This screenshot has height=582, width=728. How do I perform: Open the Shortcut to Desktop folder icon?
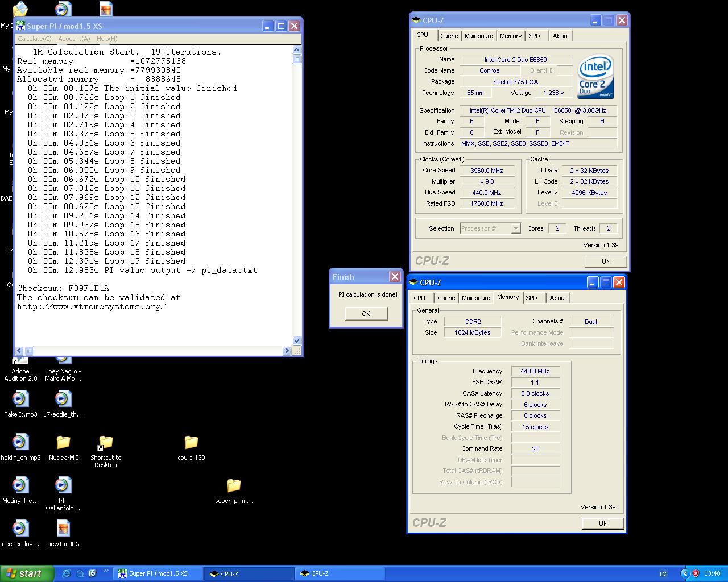(106, 451)
